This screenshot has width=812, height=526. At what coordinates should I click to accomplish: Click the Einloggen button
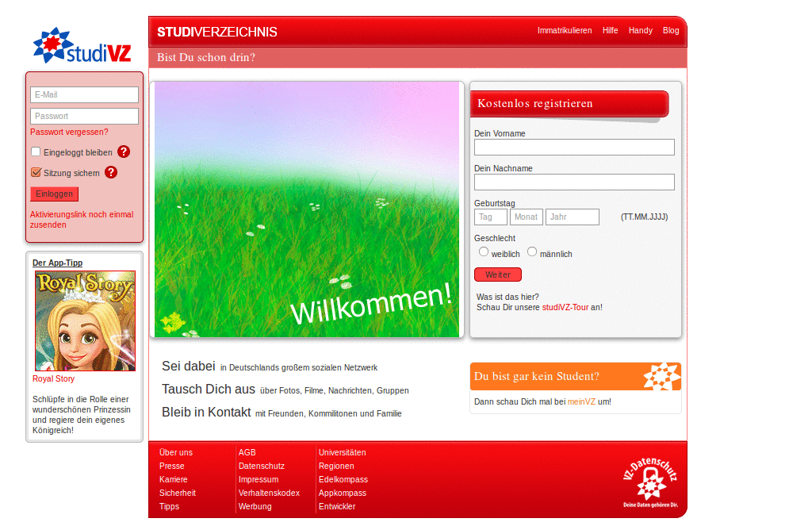(55, 194)
